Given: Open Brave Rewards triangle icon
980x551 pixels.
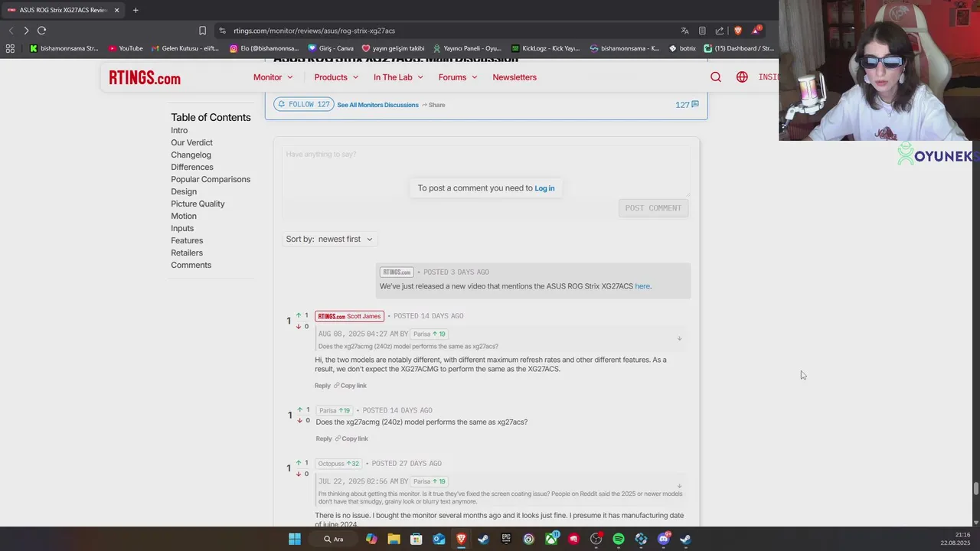Looking at the screenshot, I should coord(756,31).
